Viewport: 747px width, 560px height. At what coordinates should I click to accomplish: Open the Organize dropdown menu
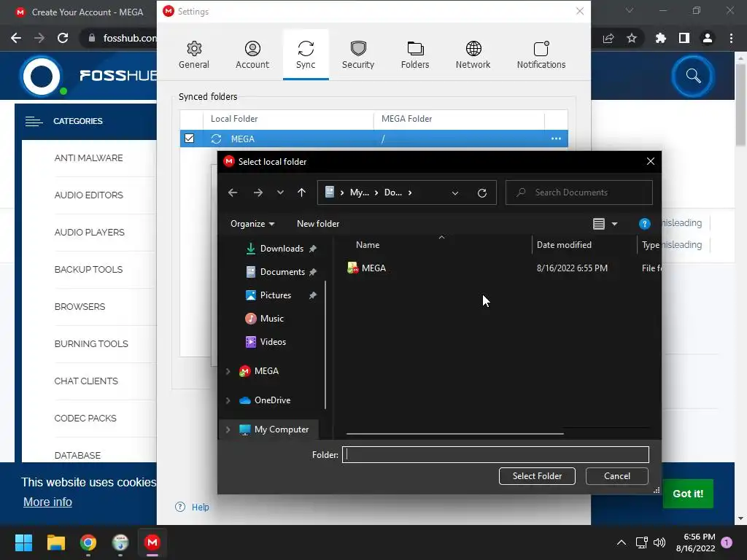click(252, 224)
